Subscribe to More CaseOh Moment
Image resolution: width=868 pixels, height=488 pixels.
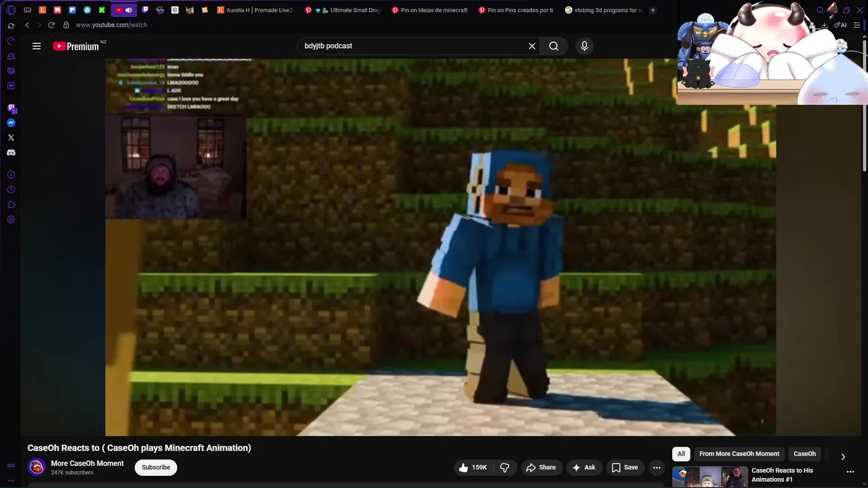point(156,468)
